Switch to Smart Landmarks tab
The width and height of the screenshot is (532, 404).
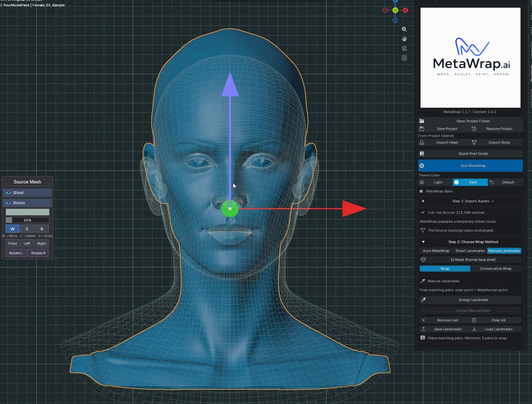click(x=470, y=251)
